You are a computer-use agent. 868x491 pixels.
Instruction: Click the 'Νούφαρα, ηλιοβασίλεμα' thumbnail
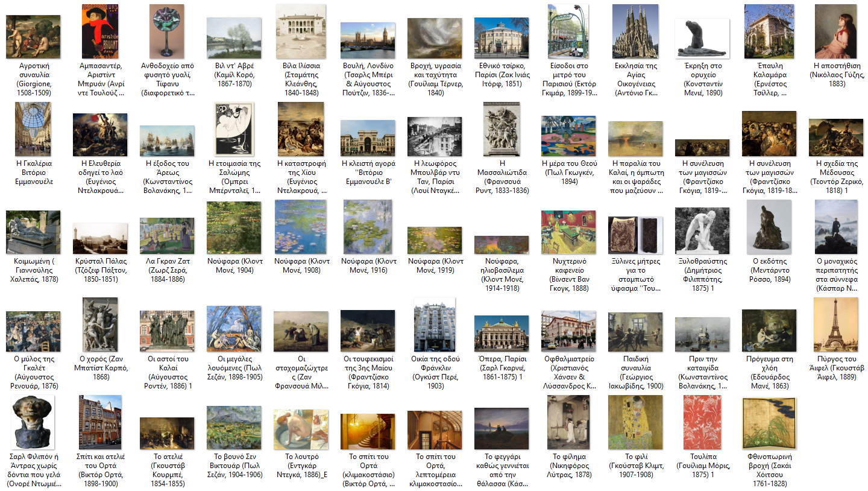click(502, 244)
